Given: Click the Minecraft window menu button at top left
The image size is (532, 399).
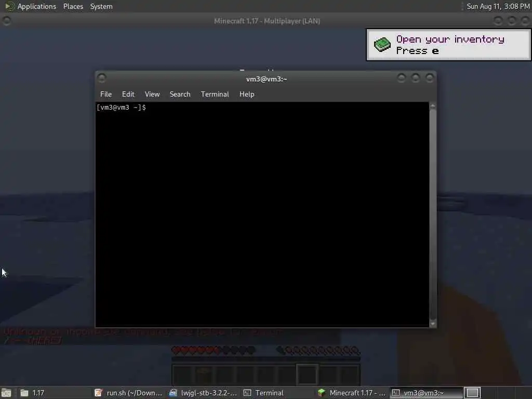Looking at the screenshot, I should [x=6, y=21].
